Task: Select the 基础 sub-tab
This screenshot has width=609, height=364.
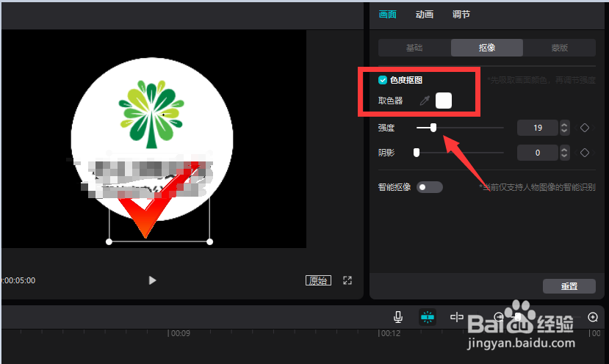Action: 414,48
